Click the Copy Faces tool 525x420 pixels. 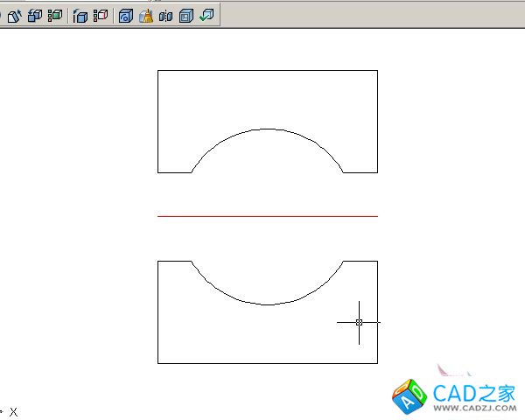[35, 15]
